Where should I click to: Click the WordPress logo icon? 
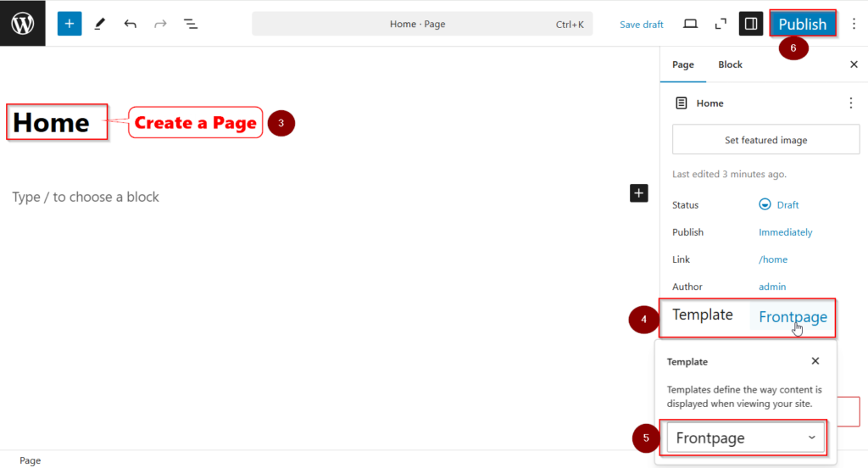click(x=23, y=23)
